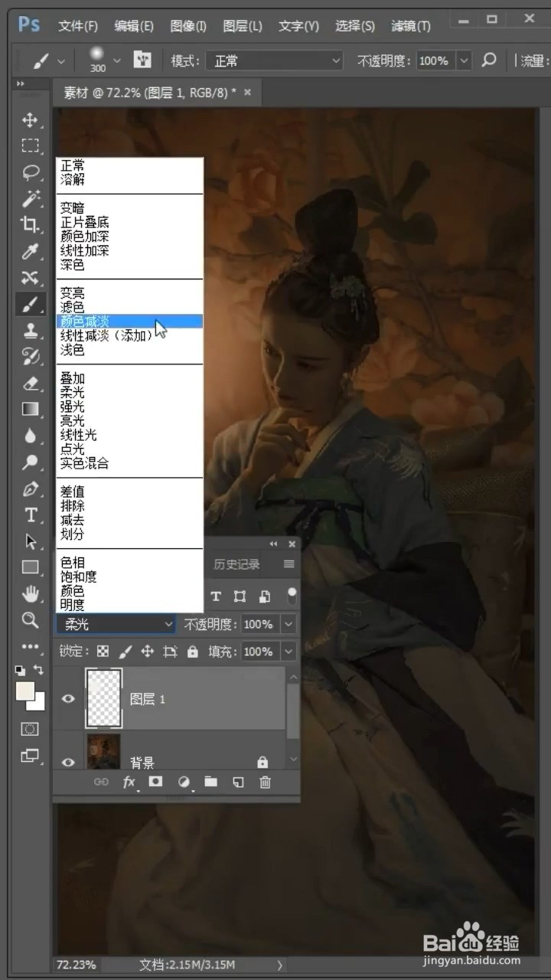Create new fill or adjustment layer
This screenshot has height=980, width=551.
[x=184, y=782]
